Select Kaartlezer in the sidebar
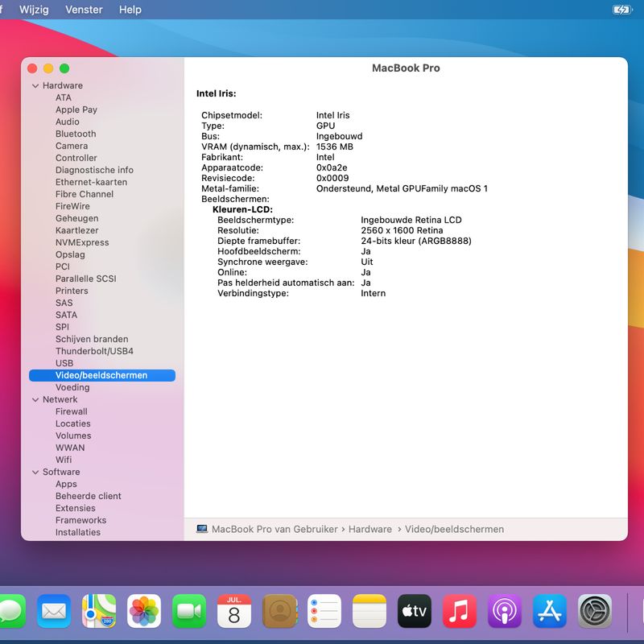The image size is (644, 644). click(76, 230)
